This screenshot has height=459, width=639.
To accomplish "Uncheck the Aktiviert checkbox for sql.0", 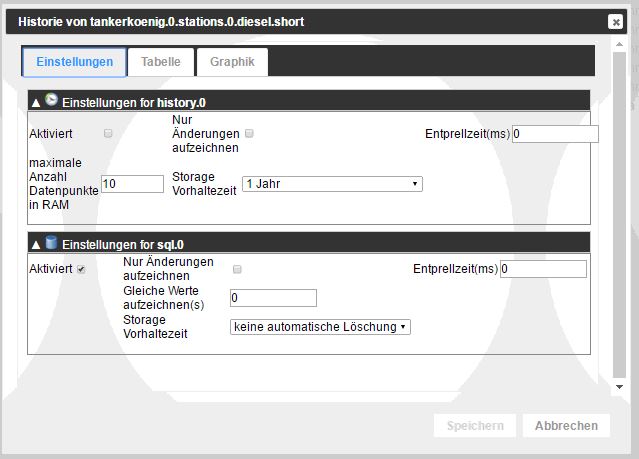I will (x=81, y=269).
